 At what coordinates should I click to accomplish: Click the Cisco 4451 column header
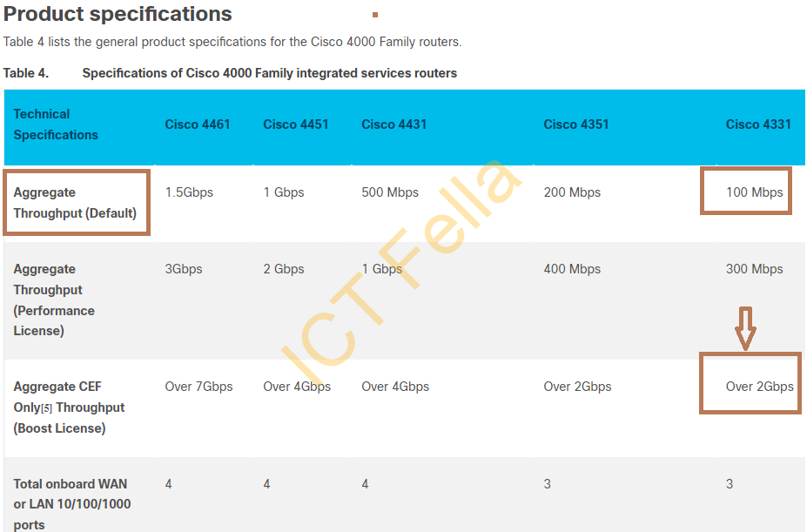pyautogui.click(x=295, y=125)
